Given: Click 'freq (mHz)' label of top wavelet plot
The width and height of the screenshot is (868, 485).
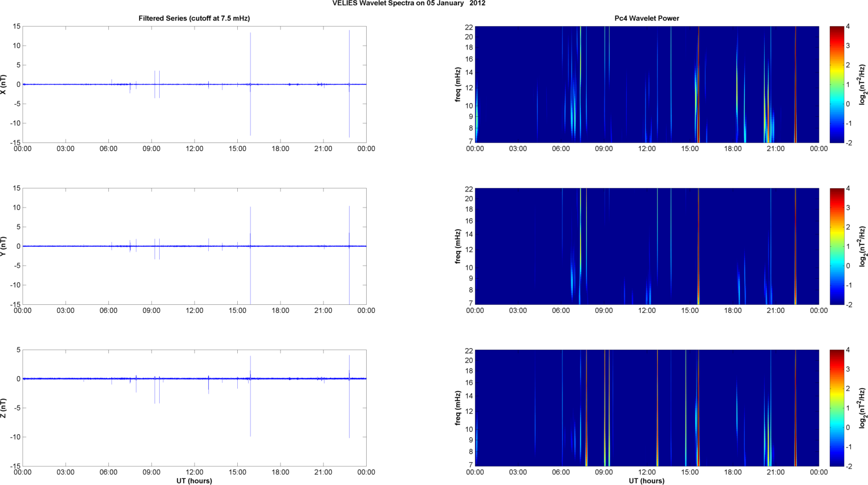Looking at the screenshot, I should click(458, 84).
